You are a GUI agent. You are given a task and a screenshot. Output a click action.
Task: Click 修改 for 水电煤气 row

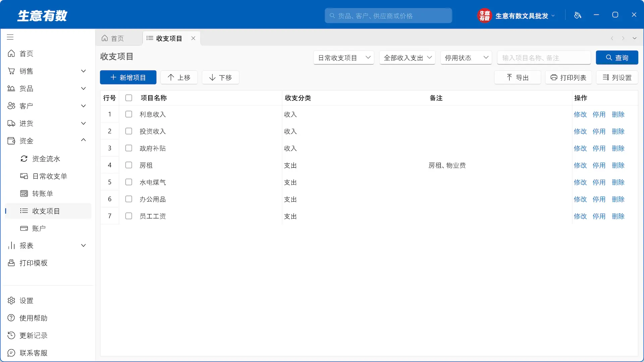[x=580, y=183]
